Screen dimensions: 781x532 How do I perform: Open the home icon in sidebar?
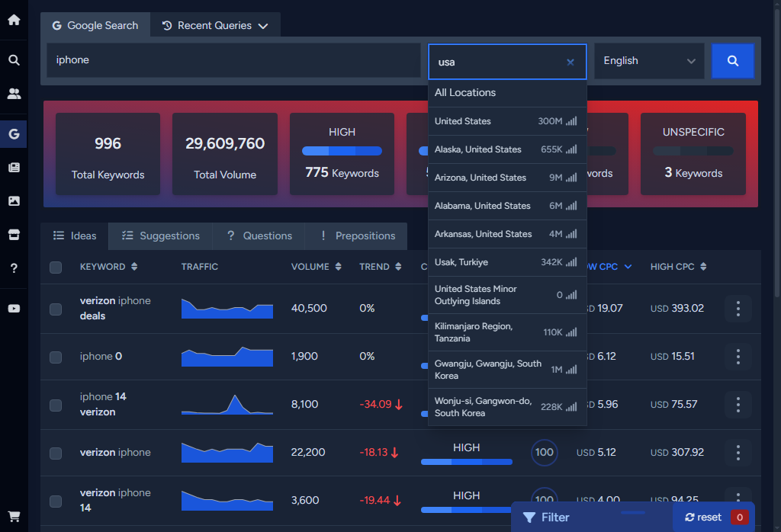tap(14, 19)
